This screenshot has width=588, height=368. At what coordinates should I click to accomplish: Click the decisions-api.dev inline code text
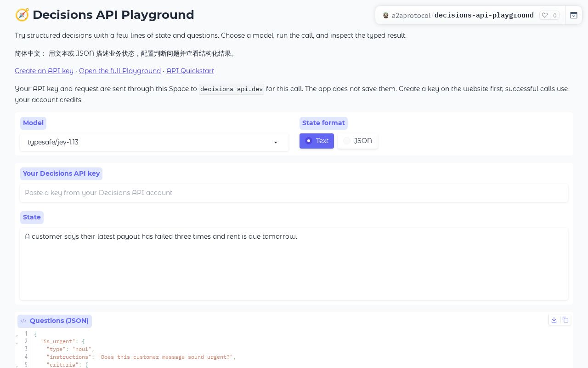[232, 89]
